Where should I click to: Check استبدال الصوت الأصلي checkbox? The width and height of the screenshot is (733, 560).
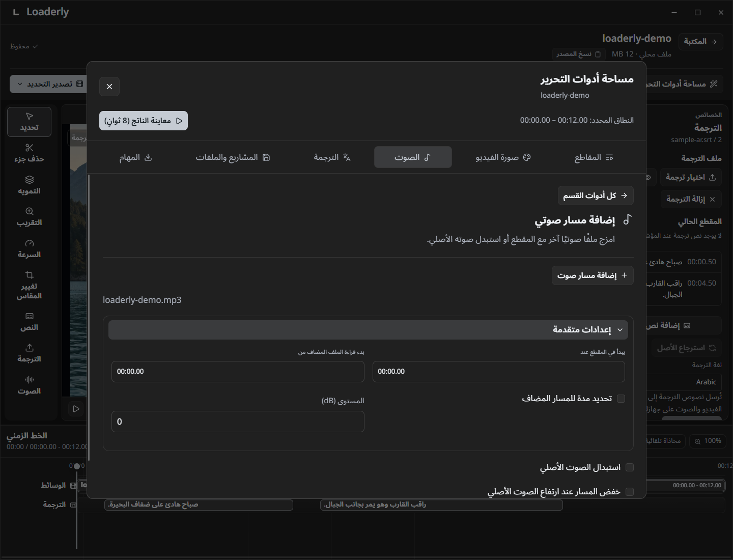[630, 467]
